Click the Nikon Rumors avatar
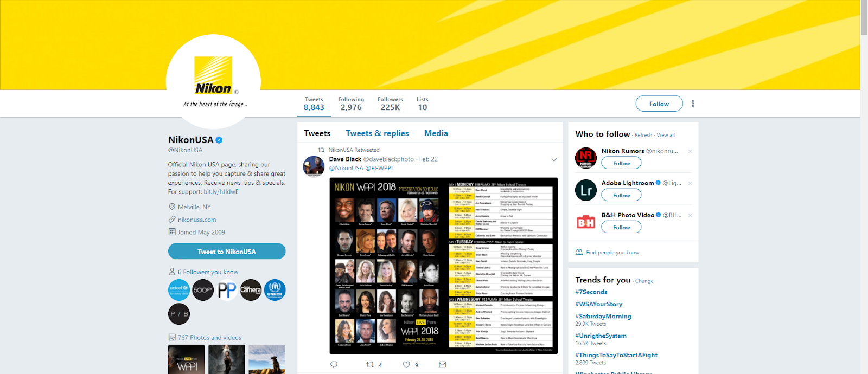 coord(586,158)
